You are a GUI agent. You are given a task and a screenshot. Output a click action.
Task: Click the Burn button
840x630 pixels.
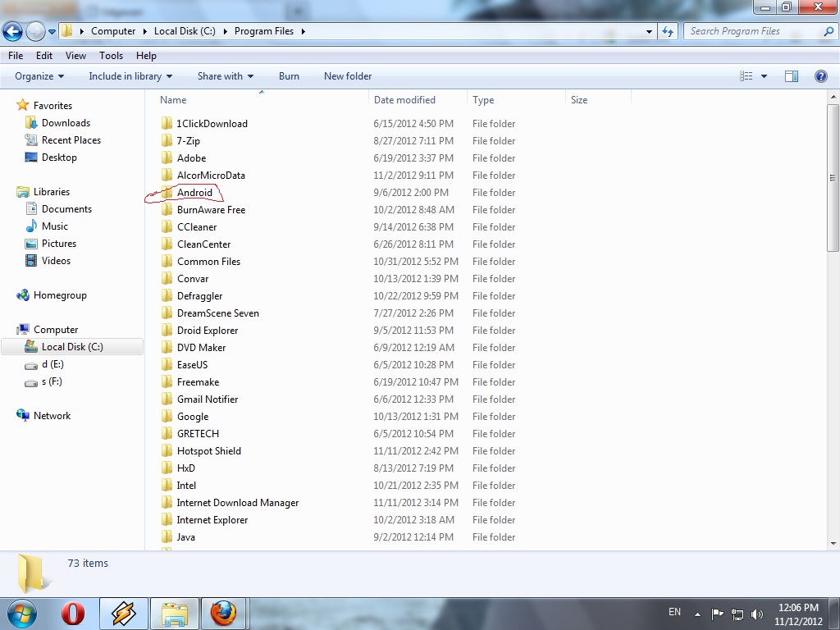(x=289, y=76)
